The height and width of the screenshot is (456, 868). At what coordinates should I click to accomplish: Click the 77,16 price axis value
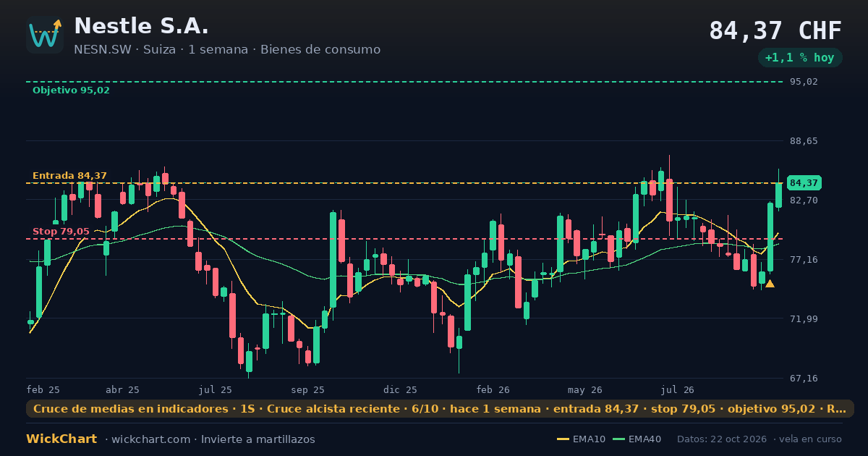804,259
